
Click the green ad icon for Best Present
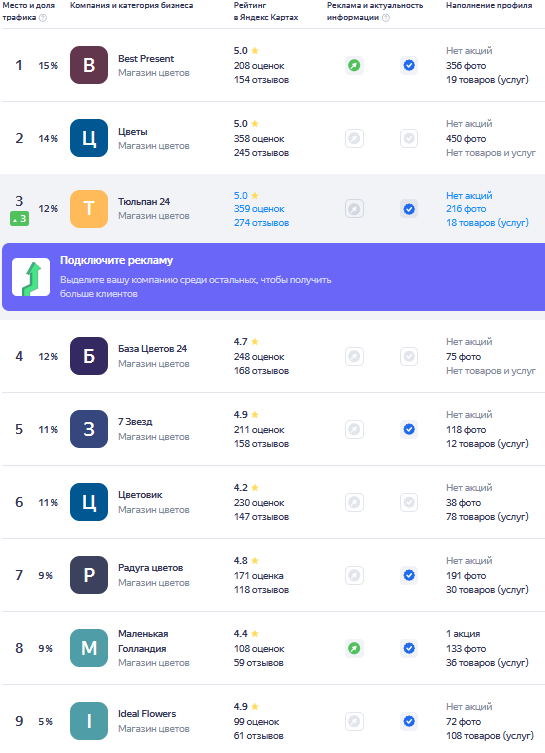tap(354, 65)
